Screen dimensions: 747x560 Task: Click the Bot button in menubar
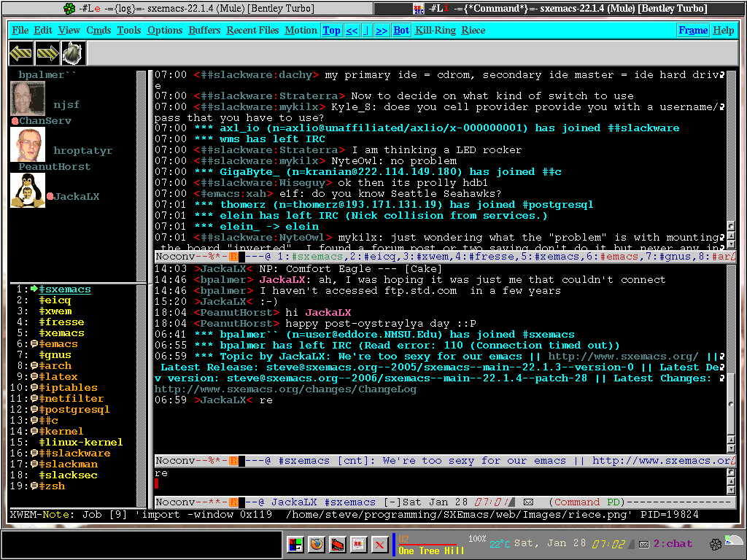tap(401, 31)
